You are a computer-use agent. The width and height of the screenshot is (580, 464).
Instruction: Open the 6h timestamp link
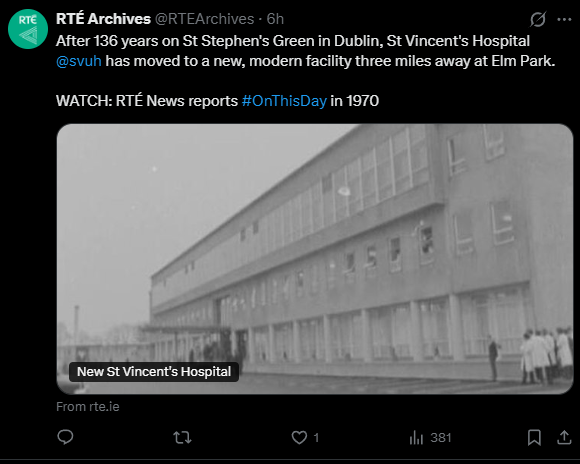[x=275, y=19]
